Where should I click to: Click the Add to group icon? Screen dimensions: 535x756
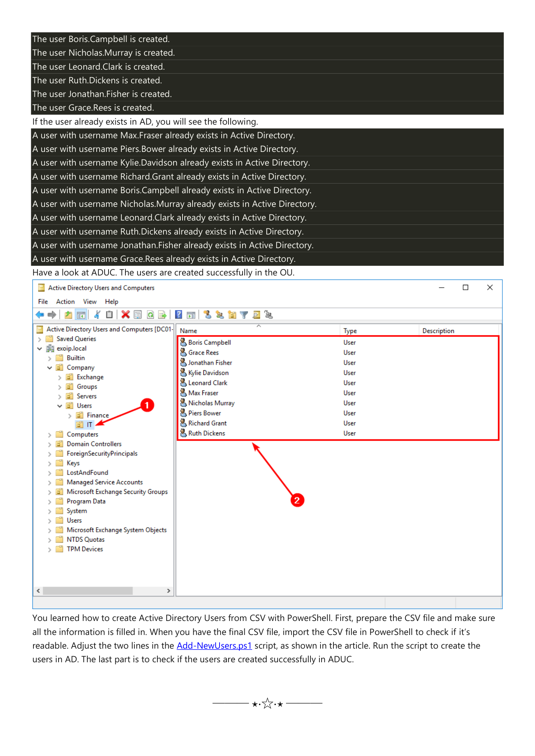269,315
